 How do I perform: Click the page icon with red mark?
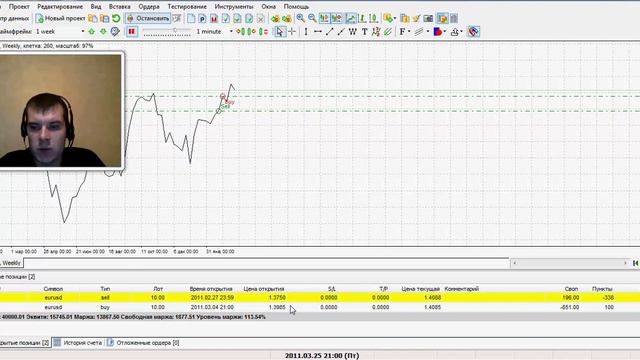tap(214, 18)
